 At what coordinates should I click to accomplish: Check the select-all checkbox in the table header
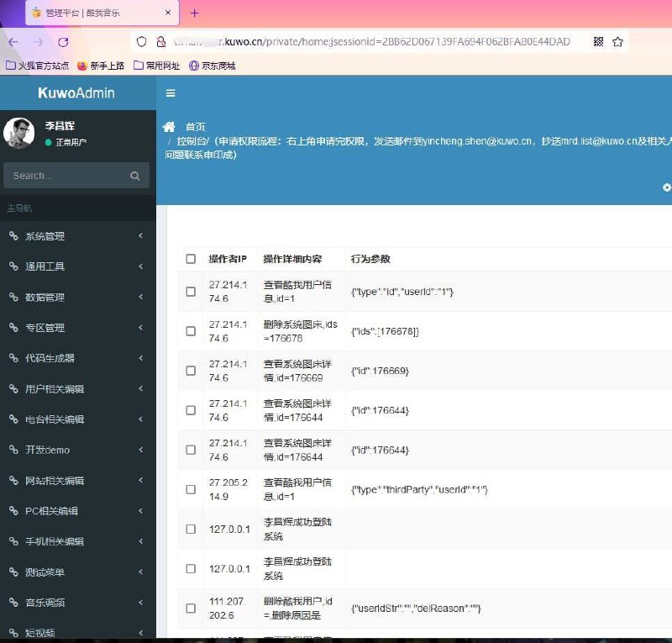pos(191,258)
